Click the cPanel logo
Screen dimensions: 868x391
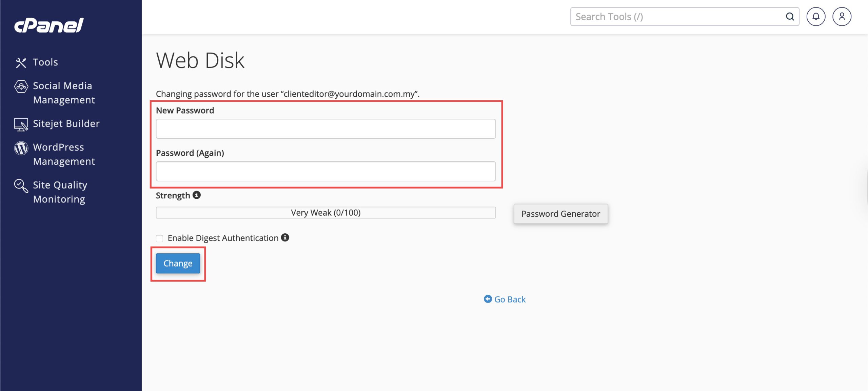pos(49,25)
